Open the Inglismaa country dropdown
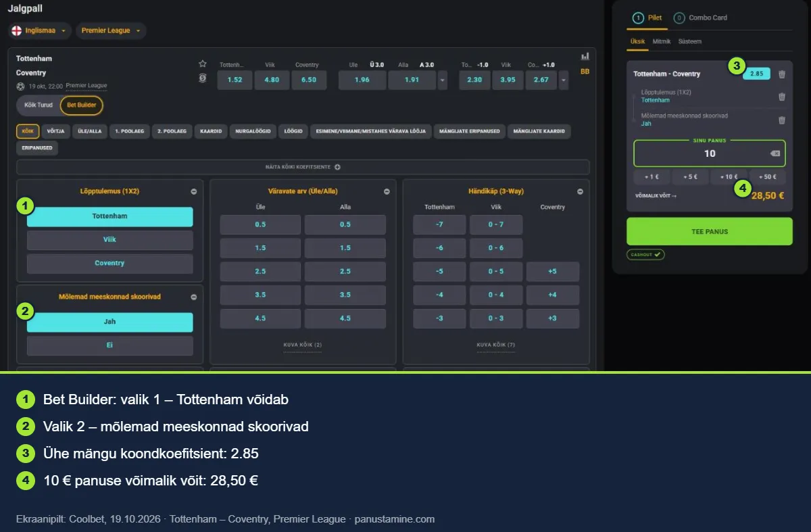811x532 pixels. point(40,31)
